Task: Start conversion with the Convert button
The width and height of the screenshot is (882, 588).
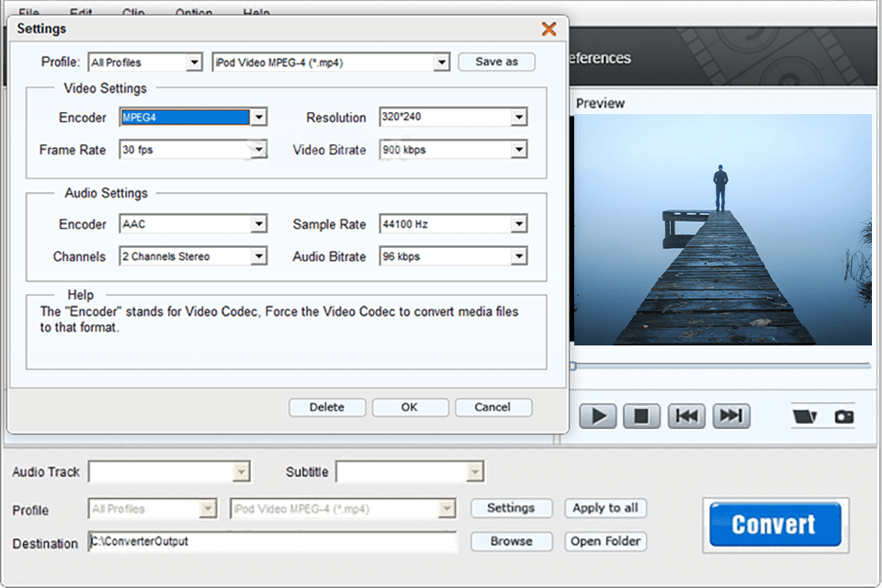Action: 775,525
